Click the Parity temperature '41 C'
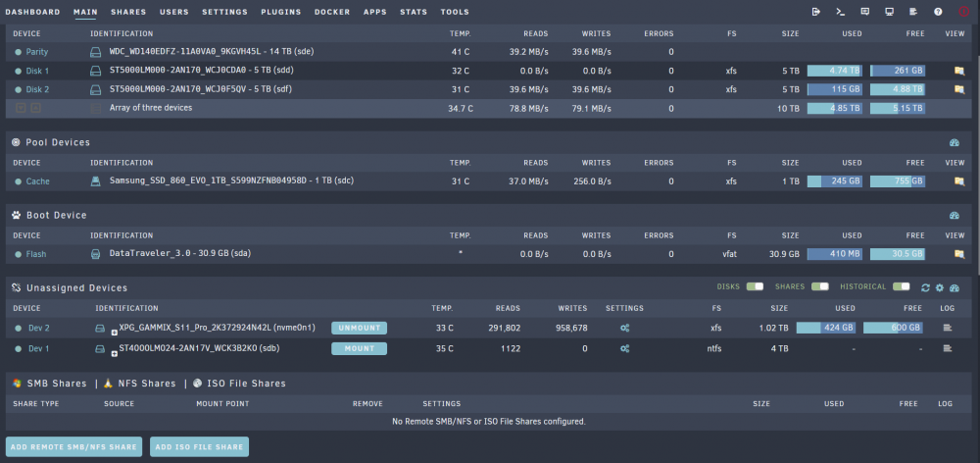Viewport: 980px width, 463px height. point(461,52)
